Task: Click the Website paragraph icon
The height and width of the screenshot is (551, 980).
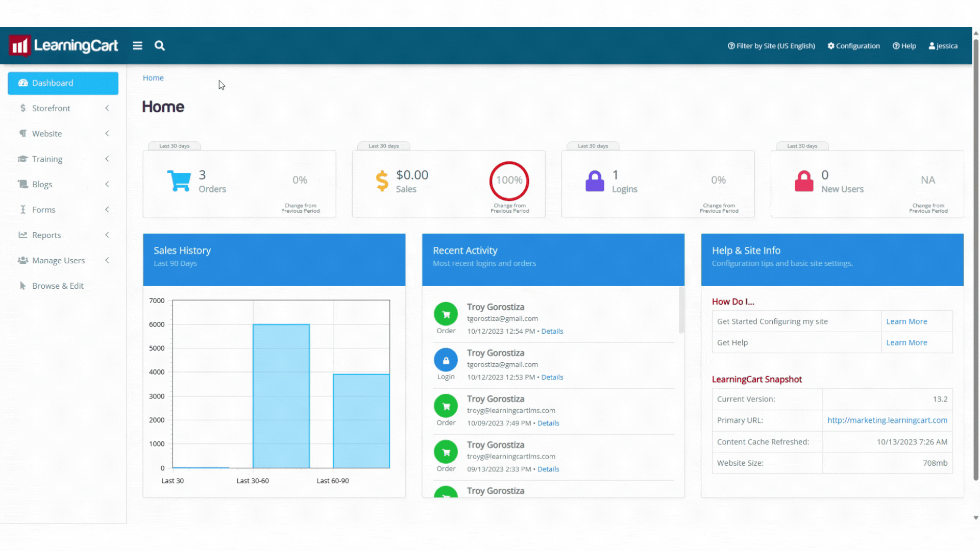Action: coord(23,133)
